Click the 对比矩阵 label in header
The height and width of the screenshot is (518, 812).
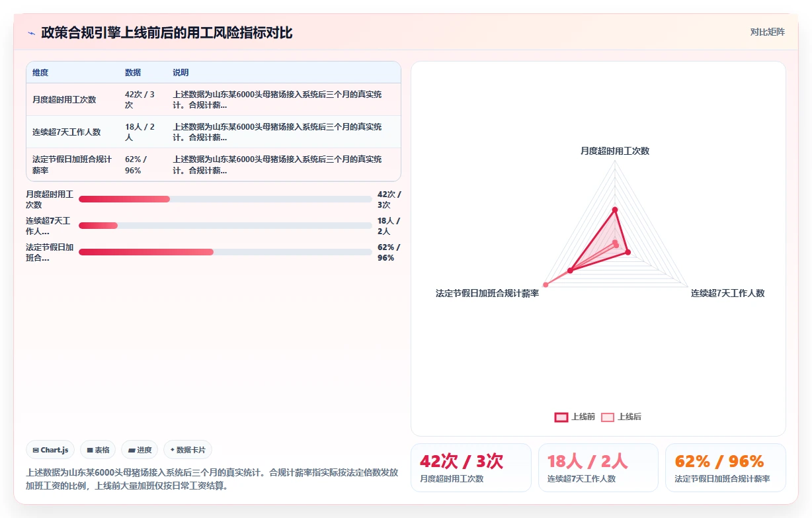pyautogui.click(x=767, y=32)
